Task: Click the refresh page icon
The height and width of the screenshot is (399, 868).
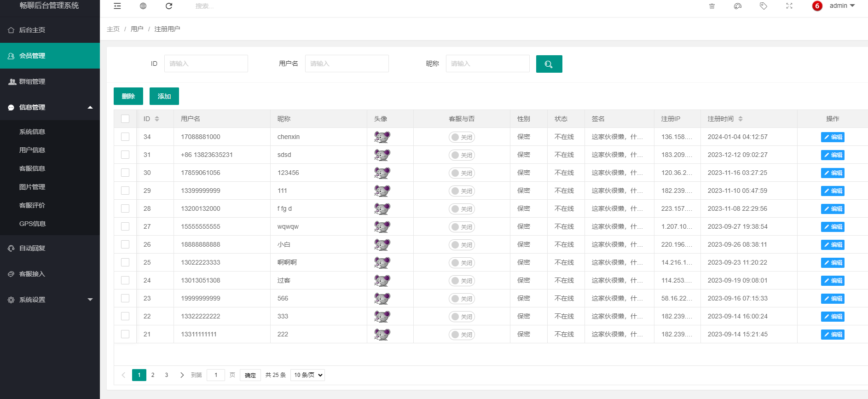Action: click(x=169, y=6)
